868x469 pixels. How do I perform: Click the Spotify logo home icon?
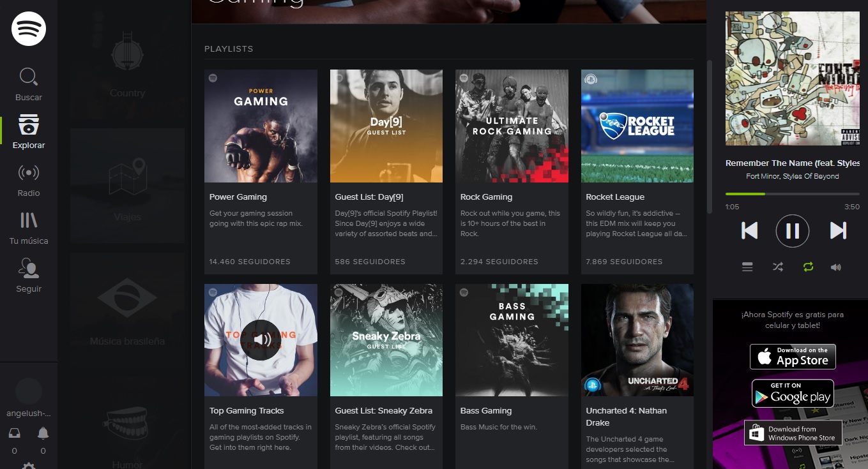coord(29,29)
